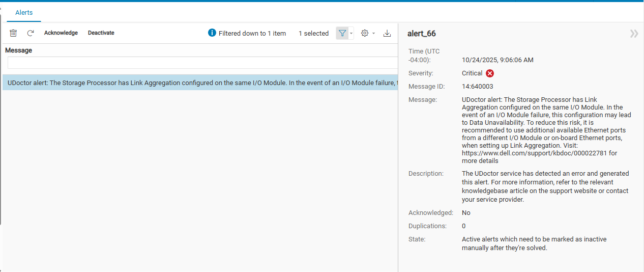
Task: Switch to the Alerts tab
Action: pyautogui.click(x=24, y=13)
